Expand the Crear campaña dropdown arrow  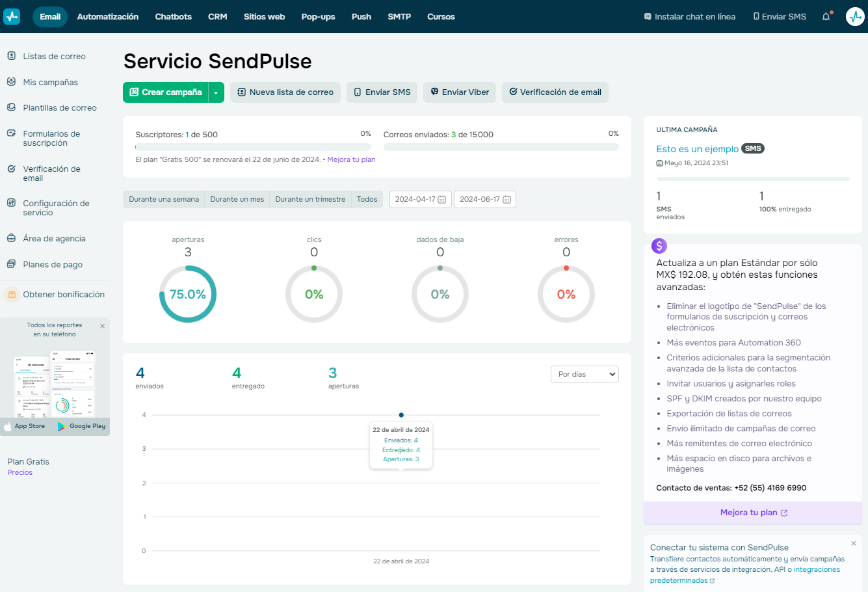click(216, 92)
